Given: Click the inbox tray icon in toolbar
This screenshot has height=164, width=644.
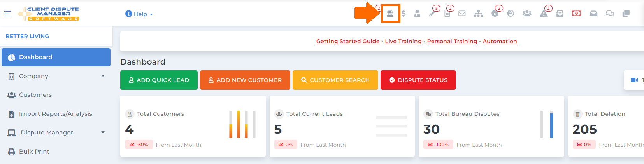Looking at the screenshot, I should click(x=593, y=14).
